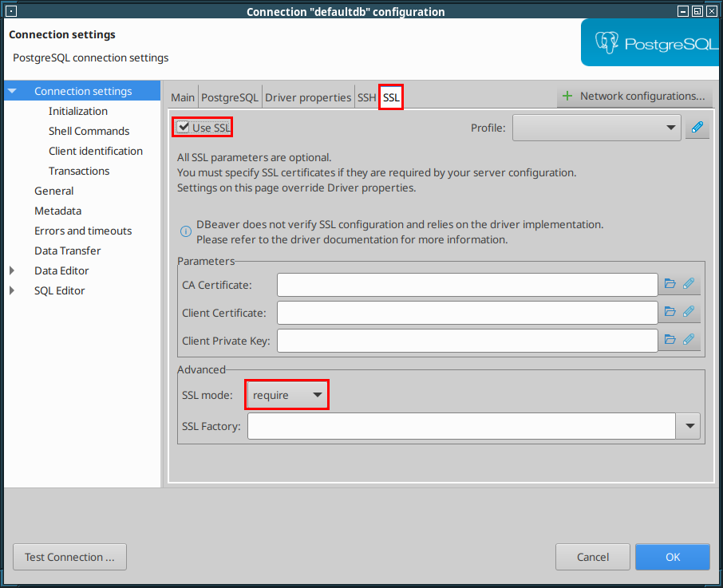Select Connection settings tree item
Image resolution: width=723 pixels, height=588 pixels.
click(83, 91)
